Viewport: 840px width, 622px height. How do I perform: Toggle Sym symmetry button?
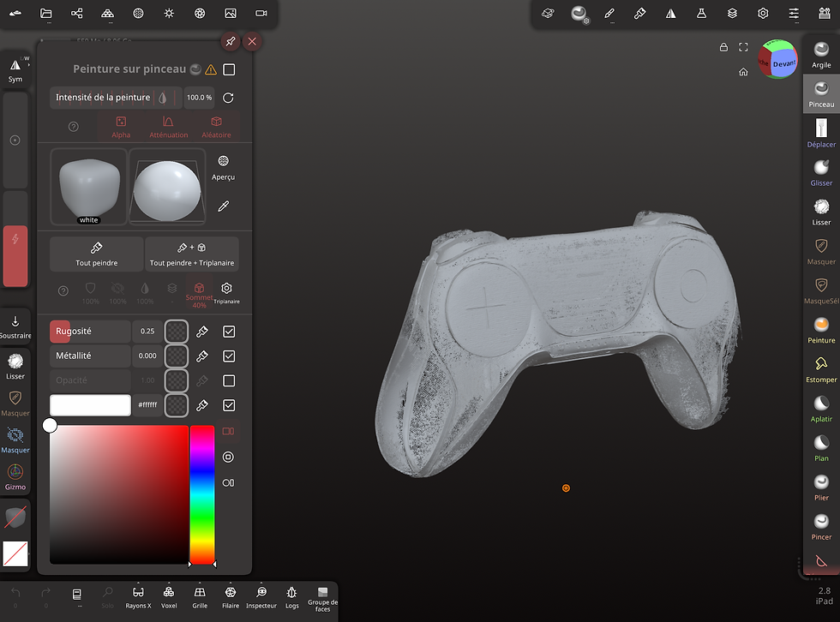tap(15, 69)
